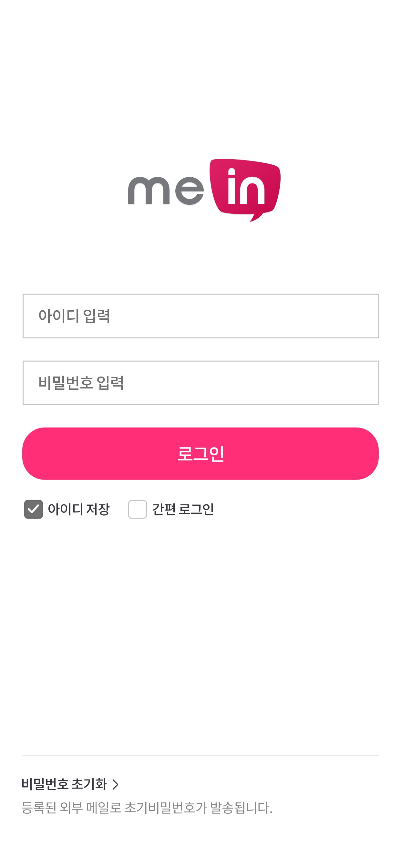Enable the 간편 로그인 checkbox

tap(138, 509)
